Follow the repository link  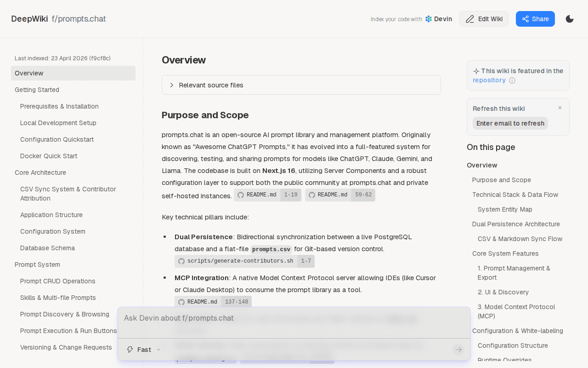[x=489, y=80]
